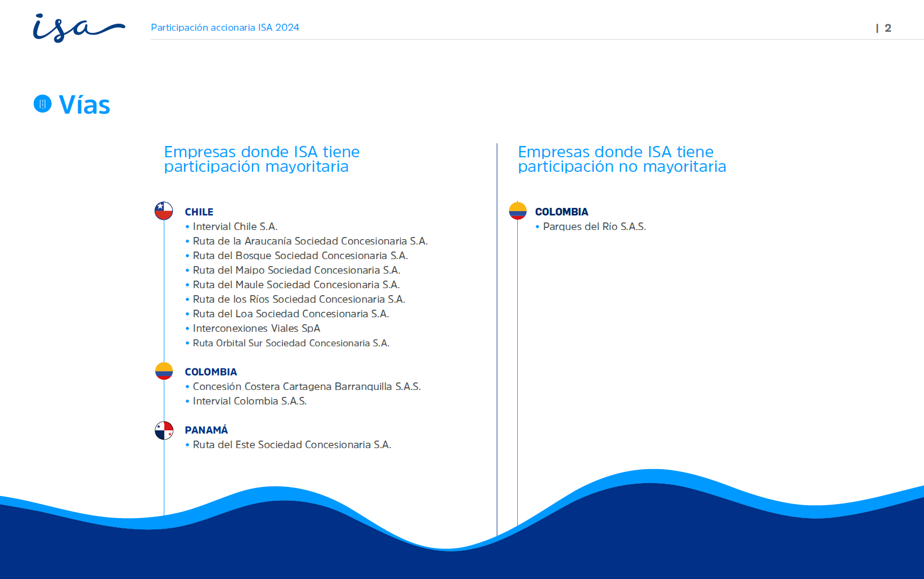Click the Colombia flag icon above Concesión Costera

coord(164,371)
